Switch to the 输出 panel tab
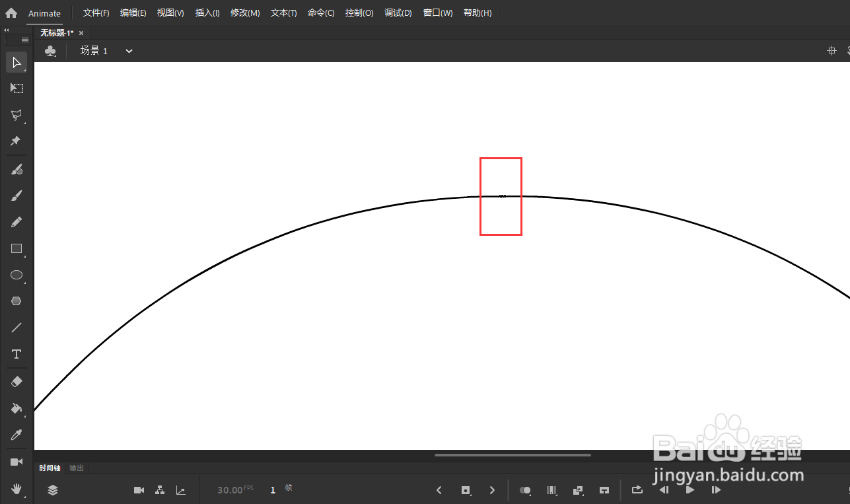 click(77, 468)
